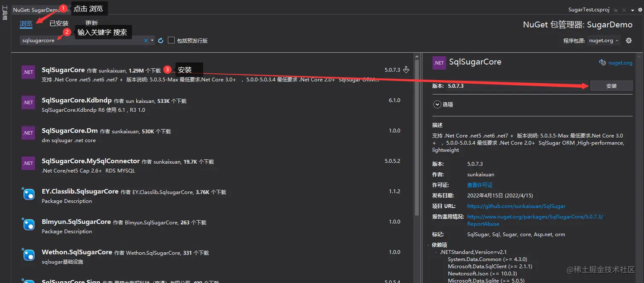644x283 pixels.
Task: Click the Blmyun.SqlSugarCore package icon
Action: (x=28, y=224)
